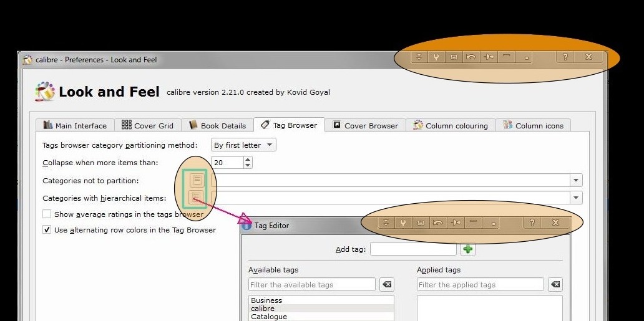Image resolution: width=644 pixels, height=321 pixels.
Task: Clear the available tags filter
Action: tap(386, 284)
